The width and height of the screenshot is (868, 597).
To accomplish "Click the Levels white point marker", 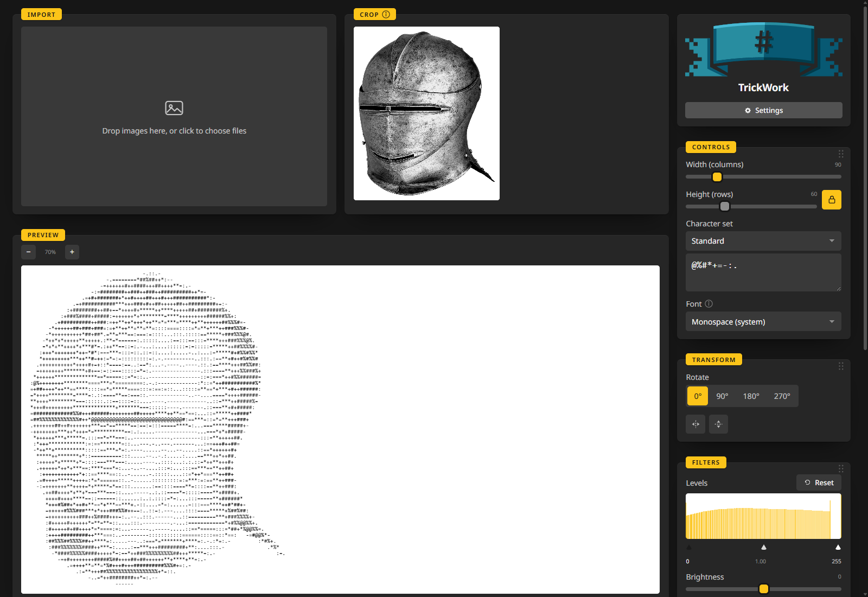I will point(838,547).
